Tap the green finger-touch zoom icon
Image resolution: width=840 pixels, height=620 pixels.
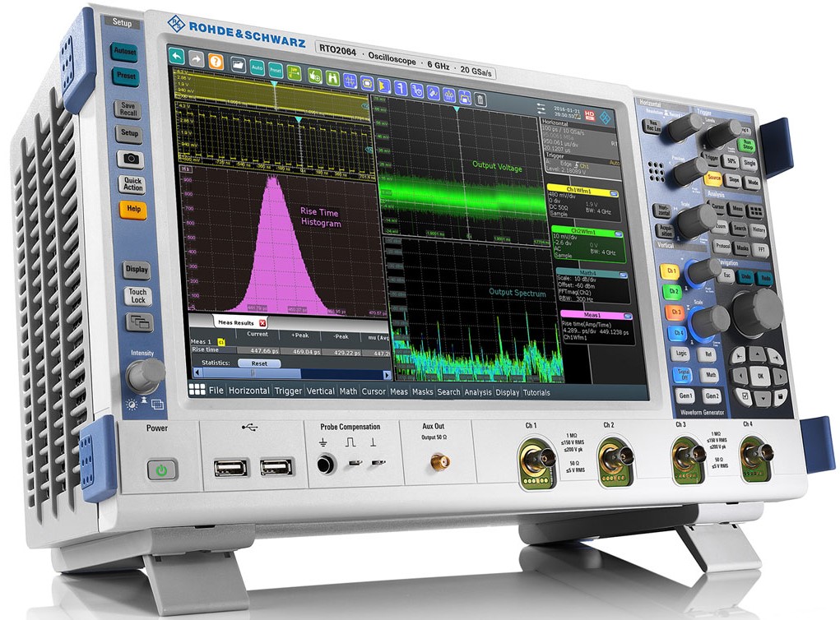[314, 76]
